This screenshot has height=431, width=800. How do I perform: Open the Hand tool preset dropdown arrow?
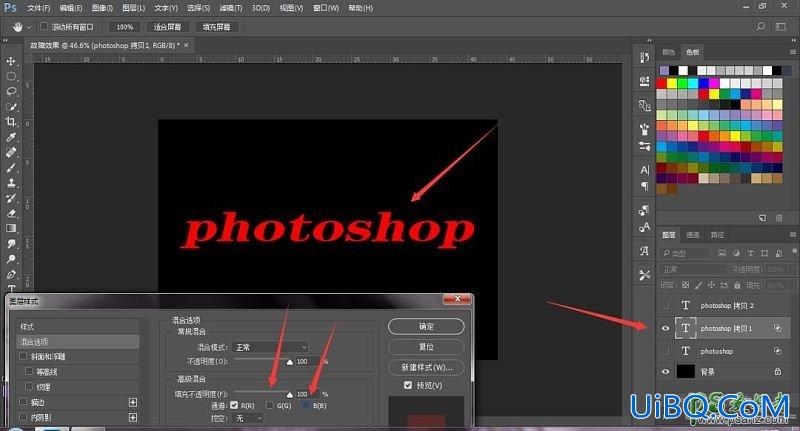point(29,27)
